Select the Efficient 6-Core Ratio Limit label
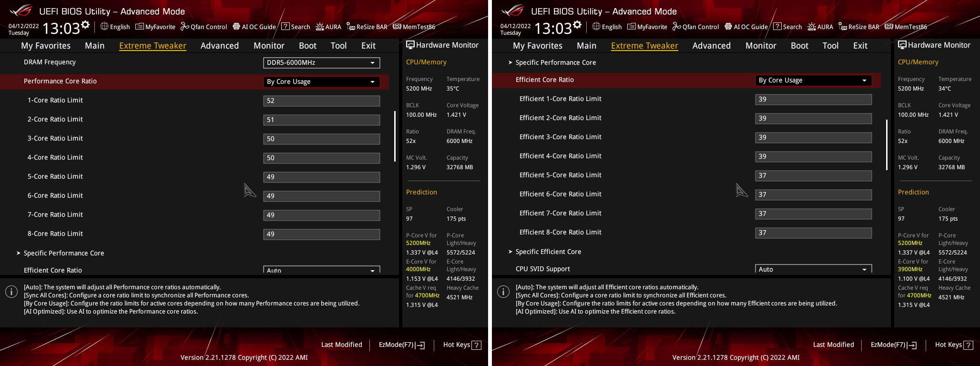Viewport: 980px width, 366px height. point(561,194)
